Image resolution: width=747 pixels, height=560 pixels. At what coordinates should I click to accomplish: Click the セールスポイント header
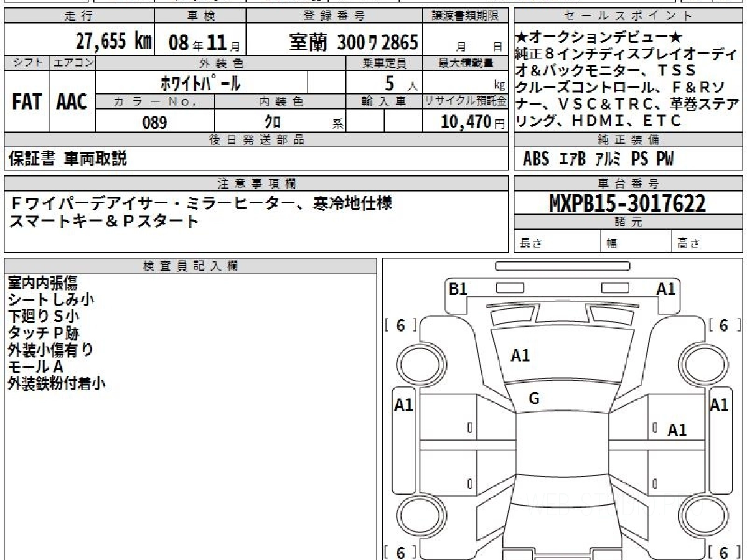point(629,16)
